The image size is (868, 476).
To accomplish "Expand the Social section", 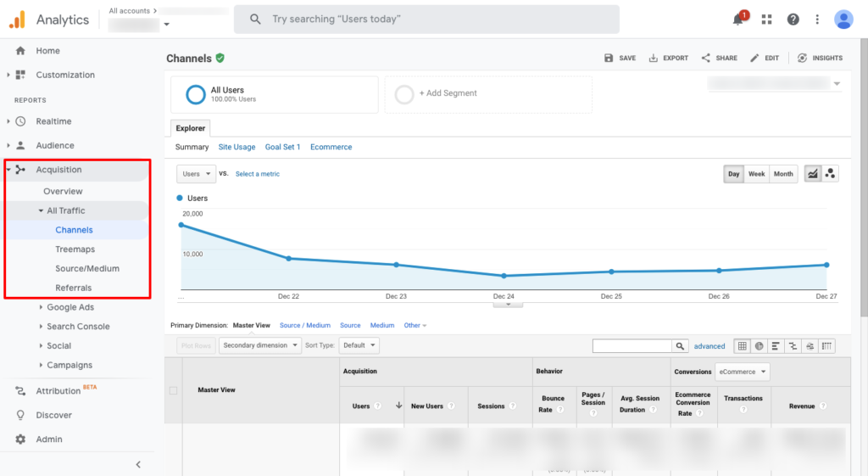I will click(41, 346).
